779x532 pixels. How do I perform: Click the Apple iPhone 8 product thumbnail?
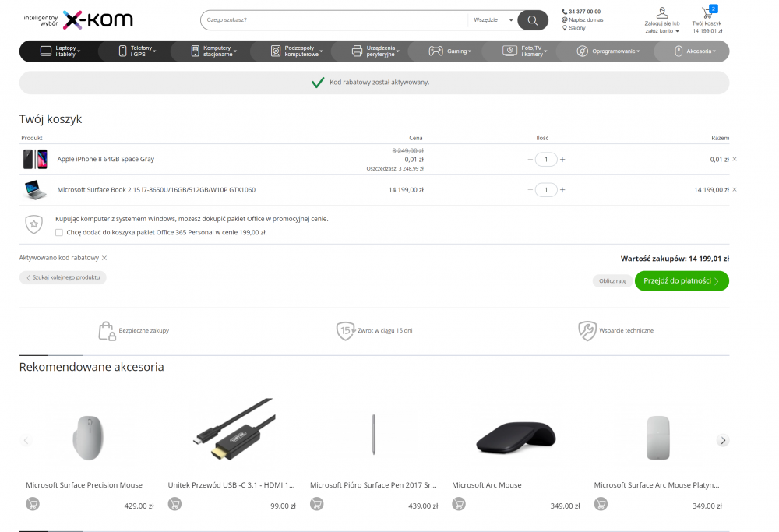tap(35, 160)
